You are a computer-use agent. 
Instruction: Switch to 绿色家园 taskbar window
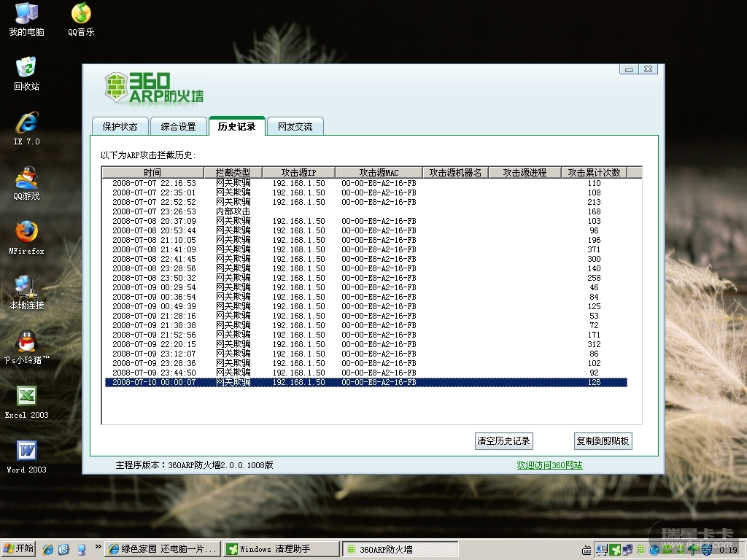pyautogui.click(x=163, y=549)
